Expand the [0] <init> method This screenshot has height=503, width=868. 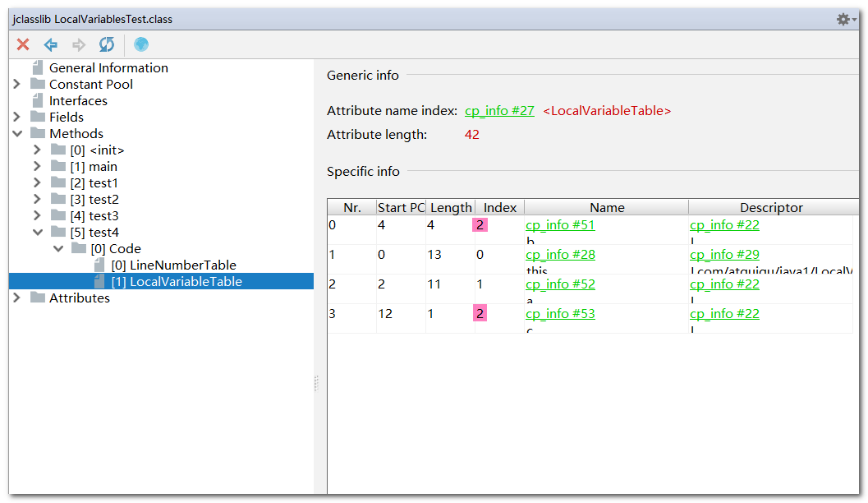pyautogui.click(x=37, y=150)
